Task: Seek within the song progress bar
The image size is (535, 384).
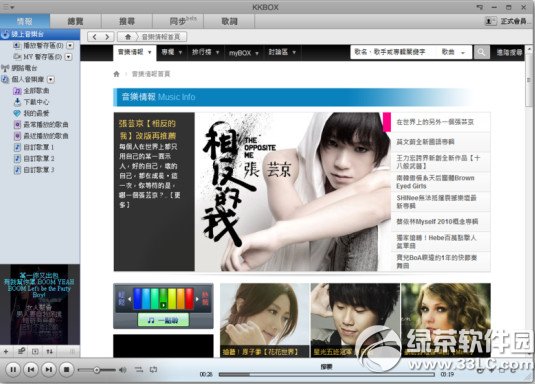Action: click(327, 374)
